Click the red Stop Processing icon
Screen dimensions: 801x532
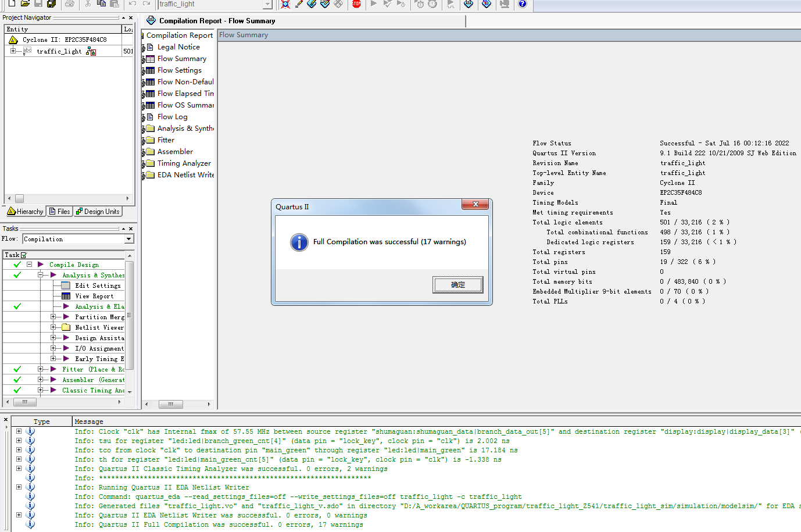click(356, 3)
